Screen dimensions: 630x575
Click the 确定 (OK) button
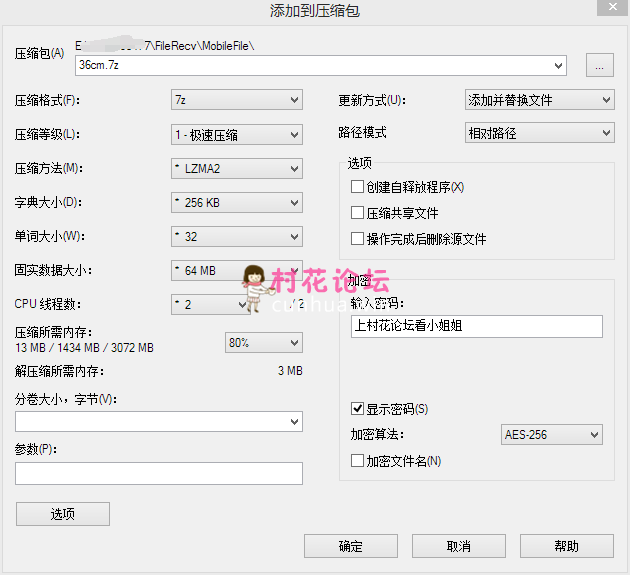pyautogui.click(x=351, y=546)
